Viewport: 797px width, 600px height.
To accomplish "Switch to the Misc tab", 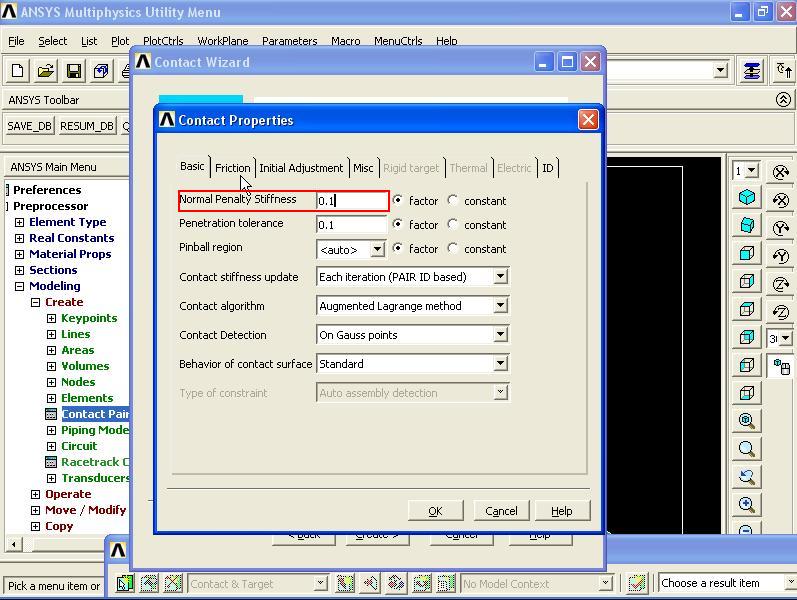I will coord(363,168).
